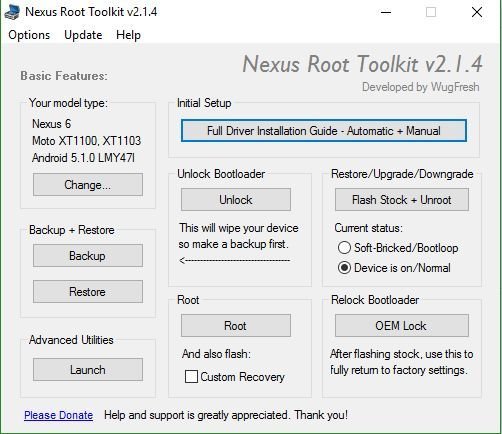Launch Advanced Utilities
This screenshot has height=434, width=502.
(x=88, y=370)
